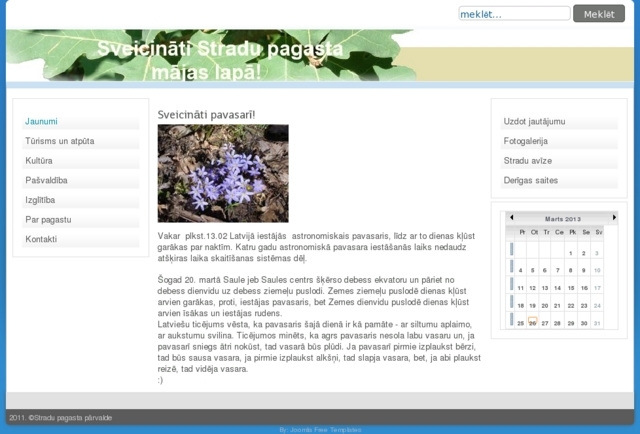
Task: Select Izglītība in the left menu
Action: (41, 199)
